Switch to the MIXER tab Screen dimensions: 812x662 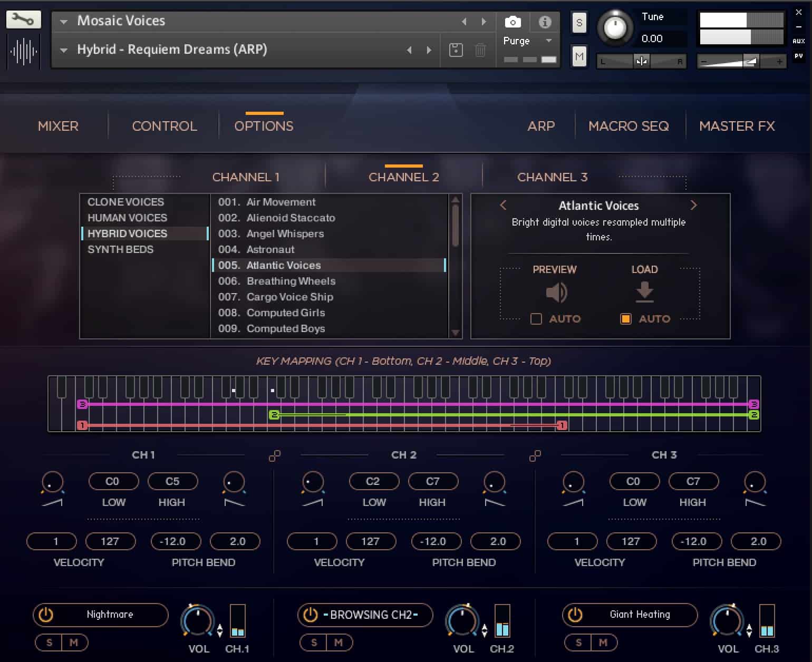tap(58, 126)
